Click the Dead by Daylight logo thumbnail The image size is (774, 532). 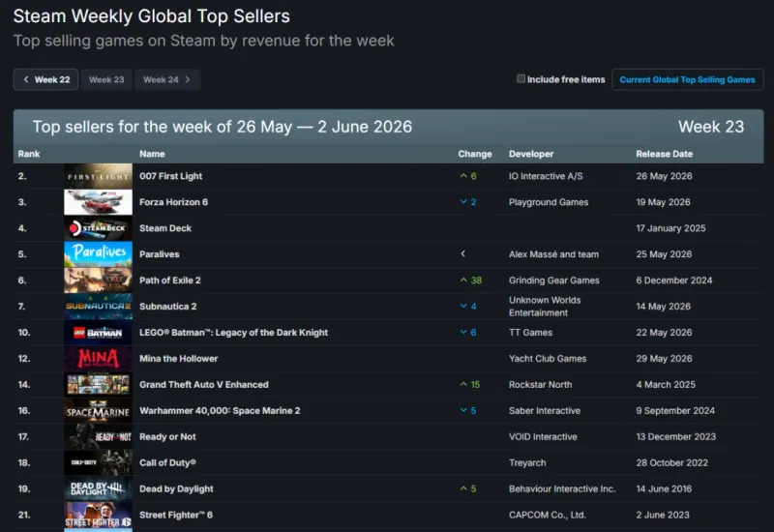tap(98, 489)
